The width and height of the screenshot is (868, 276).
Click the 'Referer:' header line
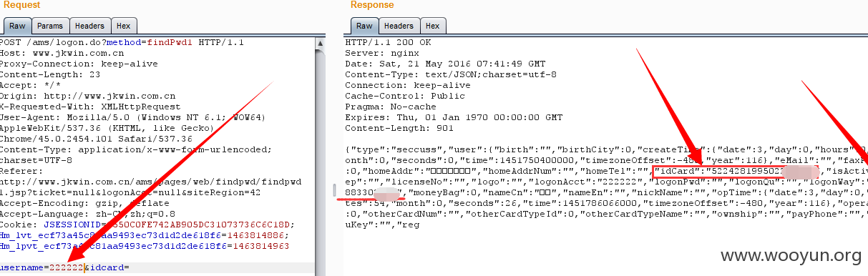point(21,171)
